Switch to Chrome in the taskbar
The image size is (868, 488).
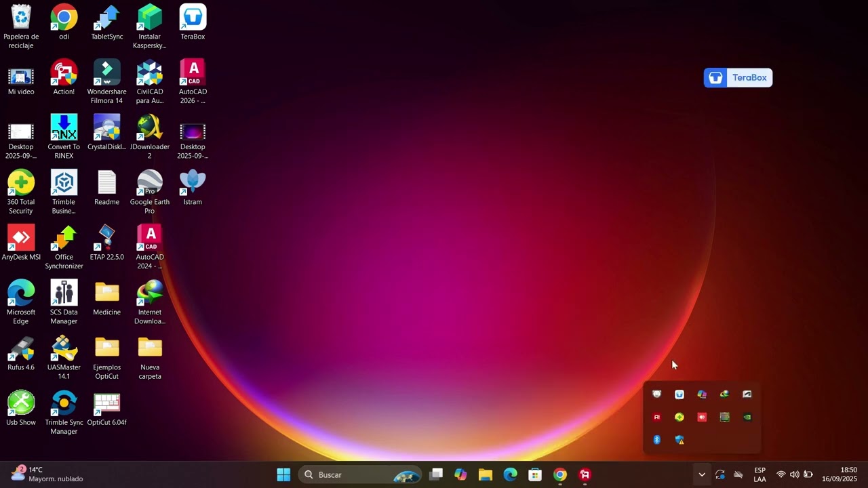[560, 474]
